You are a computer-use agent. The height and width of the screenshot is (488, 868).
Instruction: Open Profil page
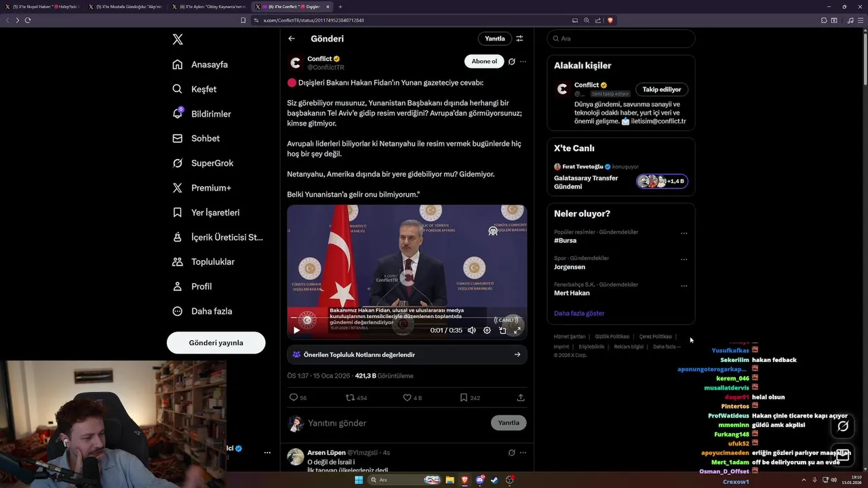193,287
